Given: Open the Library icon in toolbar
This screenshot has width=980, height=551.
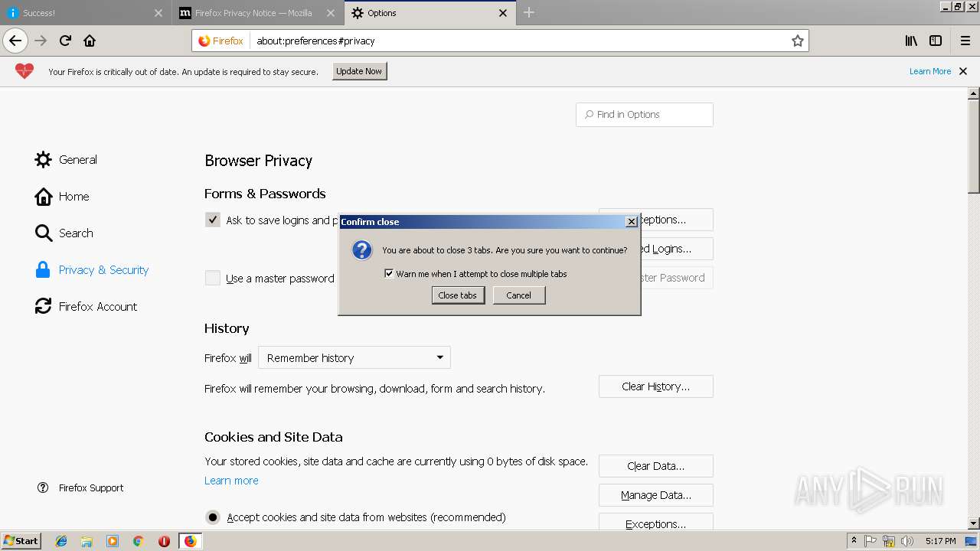Looking at the screenshot, I should pyautogui.click(x=911, y=41).
